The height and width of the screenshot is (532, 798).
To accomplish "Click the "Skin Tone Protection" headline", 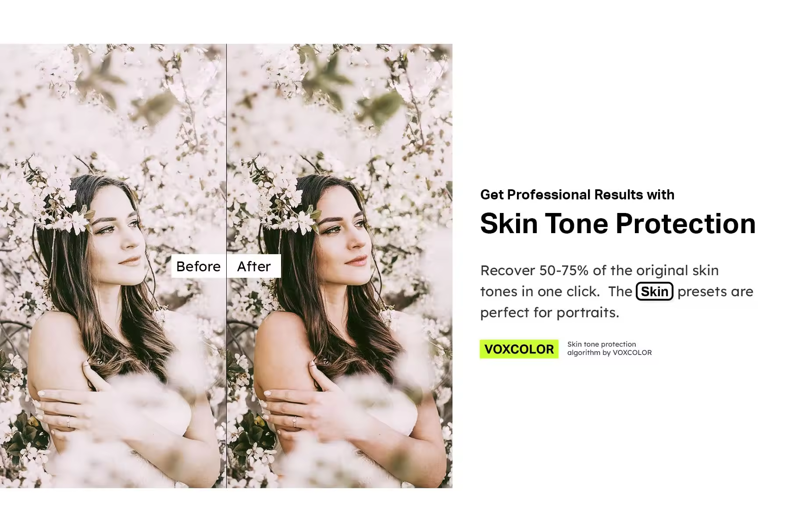I will pos(618,223).
